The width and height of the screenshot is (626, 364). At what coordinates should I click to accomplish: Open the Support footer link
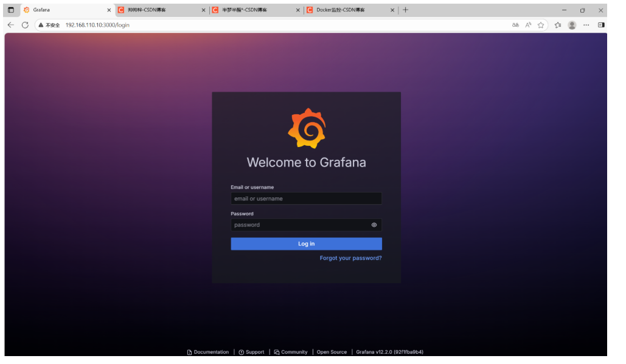click(x=251, y=352)
